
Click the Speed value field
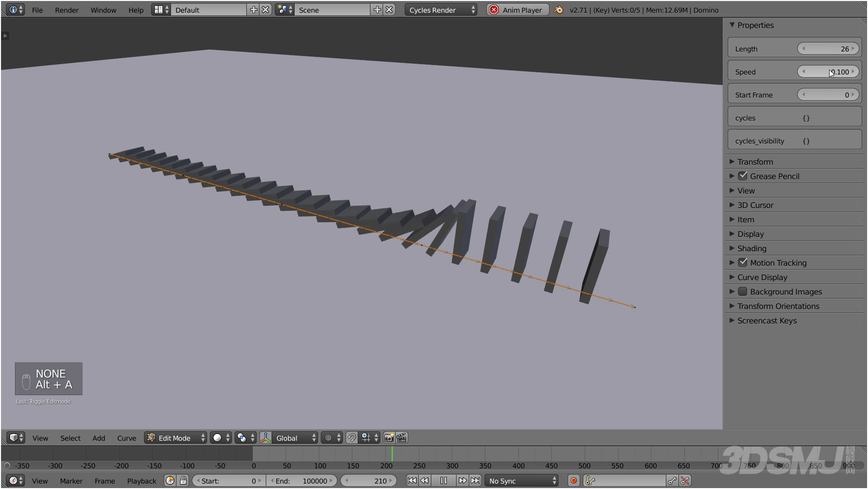pyautogui.click(x=828, y=72)
